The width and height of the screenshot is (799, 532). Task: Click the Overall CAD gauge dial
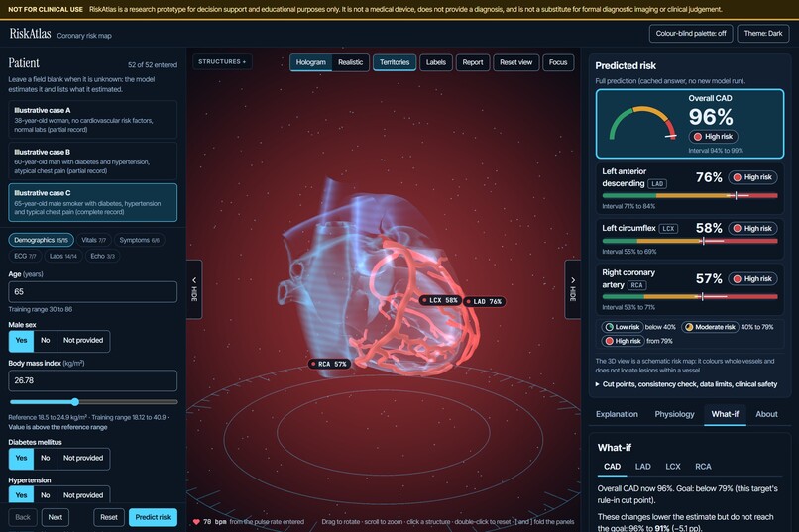[642, 123]
